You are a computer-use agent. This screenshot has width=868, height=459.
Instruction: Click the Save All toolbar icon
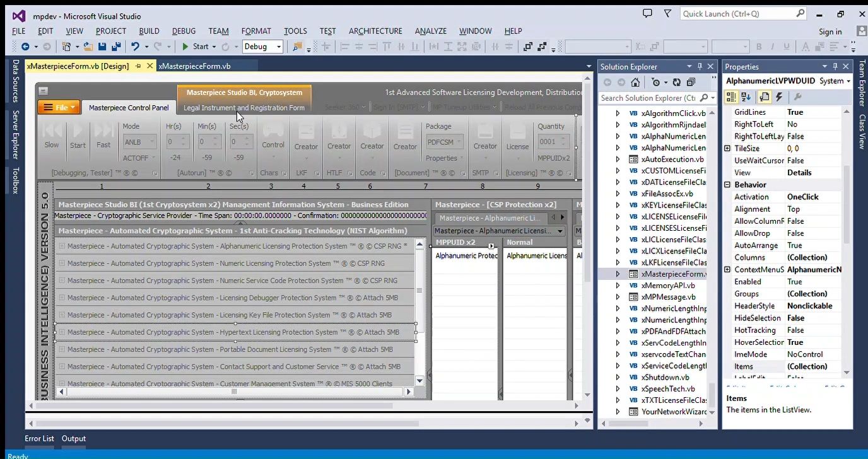[116, 47]
